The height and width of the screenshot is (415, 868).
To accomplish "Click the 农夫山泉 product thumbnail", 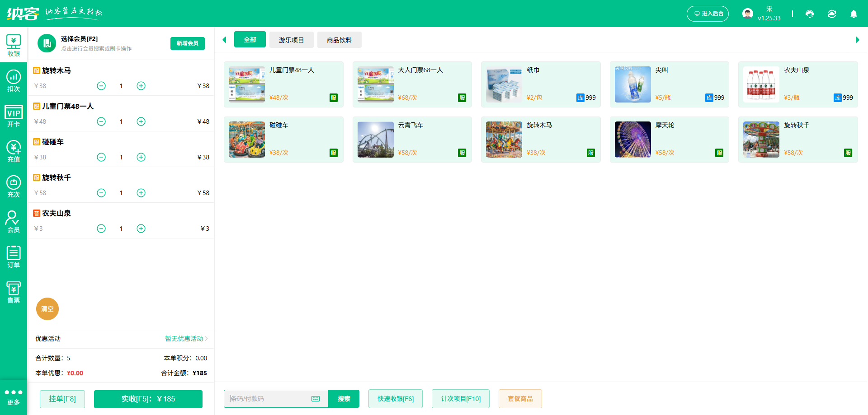I will pyautogui.click(x=761, y=84).
